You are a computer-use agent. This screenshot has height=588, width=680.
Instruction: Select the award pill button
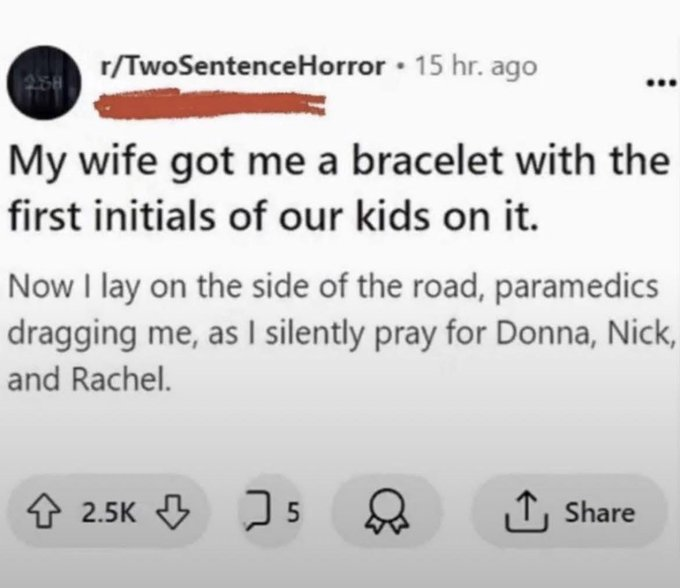click(388, 512)
